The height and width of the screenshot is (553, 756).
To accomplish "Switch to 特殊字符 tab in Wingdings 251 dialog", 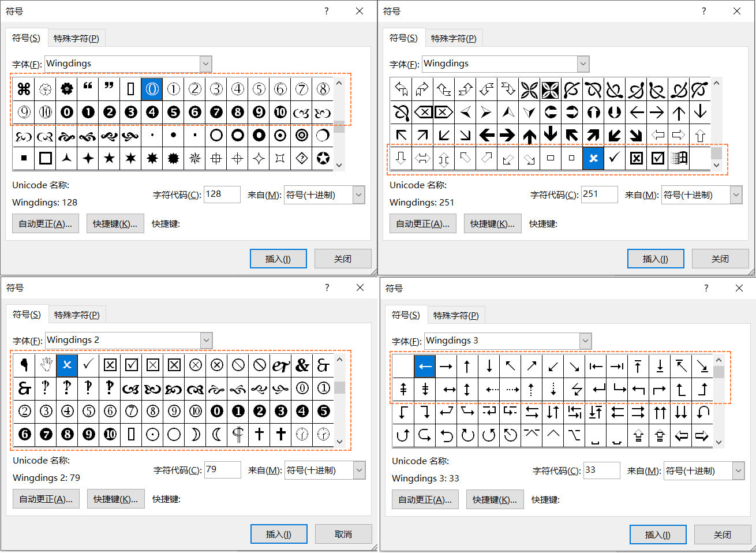I will [x=454, y=39].
